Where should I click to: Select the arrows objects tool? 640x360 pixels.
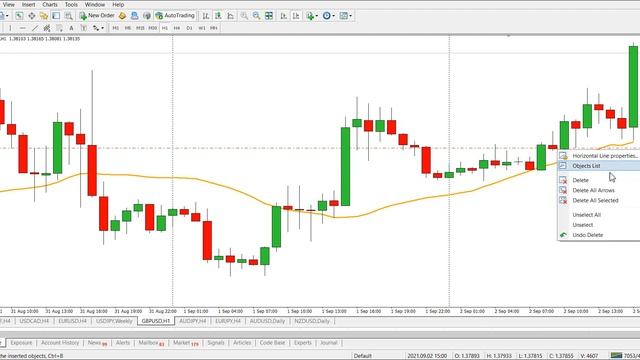pos(96,28)
